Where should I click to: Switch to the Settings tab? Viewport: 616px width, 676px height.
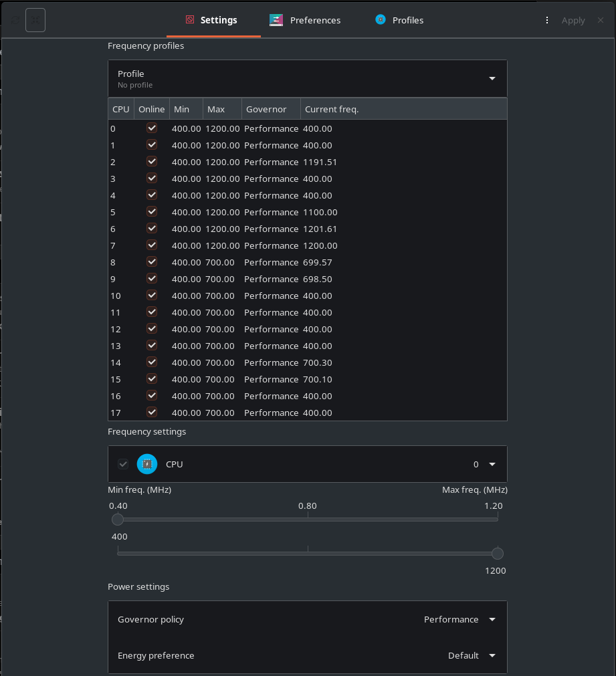point(213,20)
